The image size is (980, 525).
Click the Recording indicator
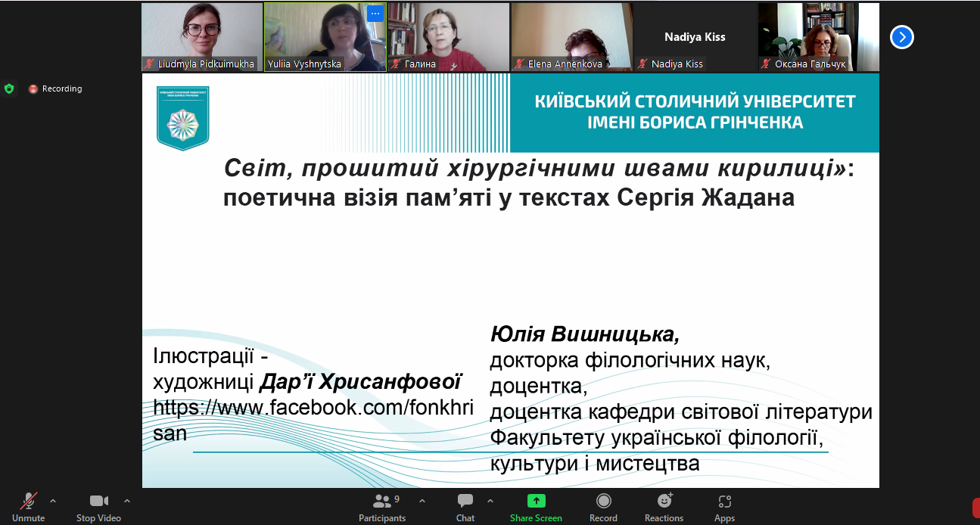[x=55, y=89]
